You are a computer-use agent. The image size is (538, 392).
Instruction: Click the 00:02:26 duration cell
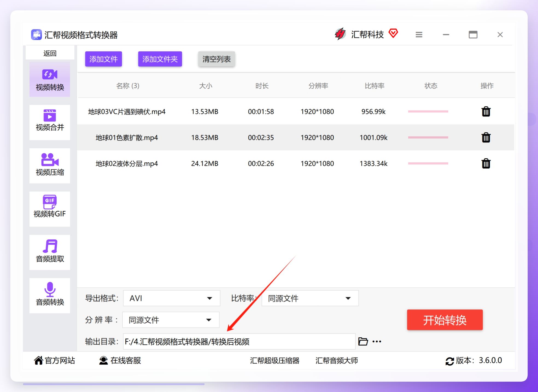261,163
